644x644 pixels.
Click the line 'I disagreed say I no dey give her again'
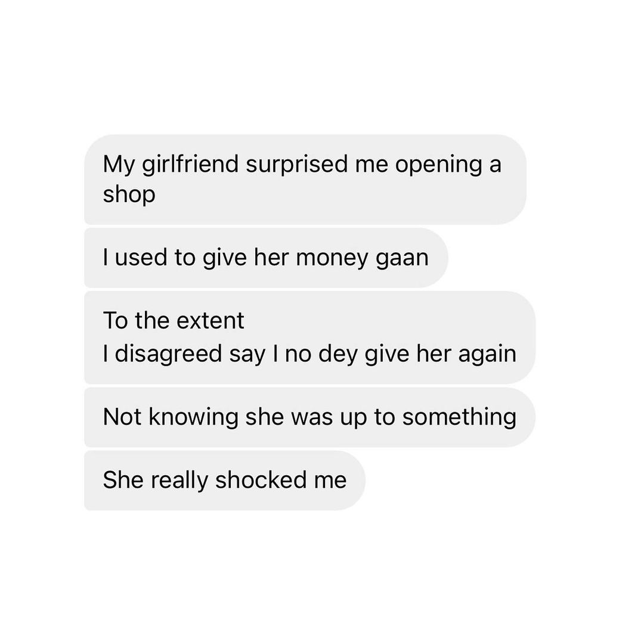point(309,354)
